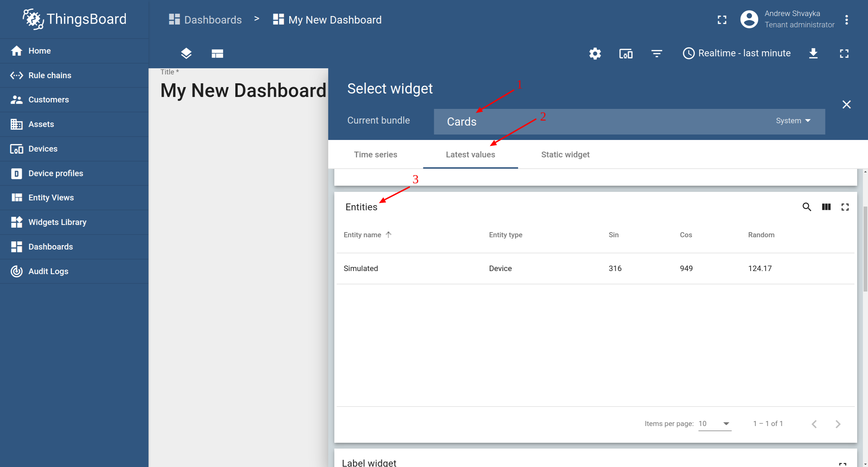Click the widget list vertical scrollbar
This screenshot has height=467, width=868.
tap(865, 249)
